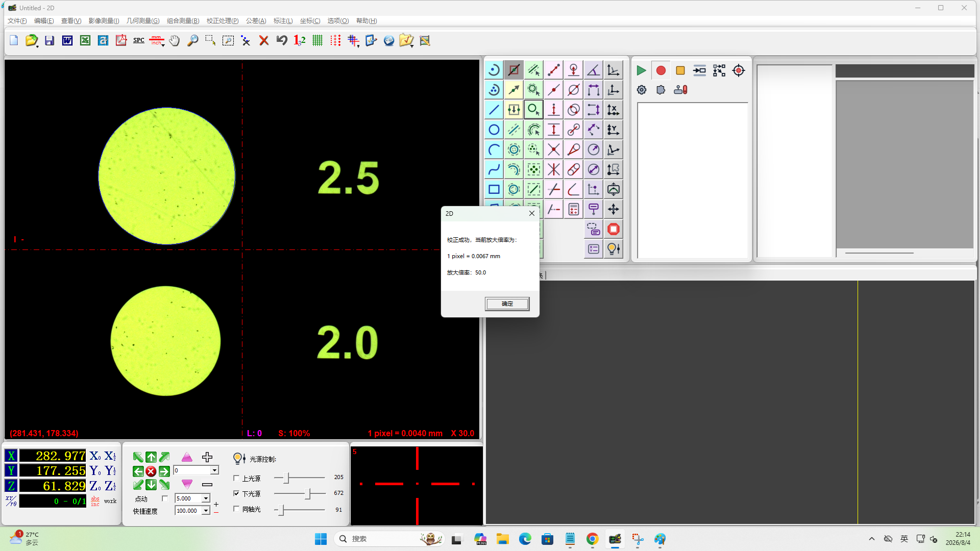Click the 确定 button in the 2D dialog
This screenshot has height=551, width=980.
coord(507,304)
